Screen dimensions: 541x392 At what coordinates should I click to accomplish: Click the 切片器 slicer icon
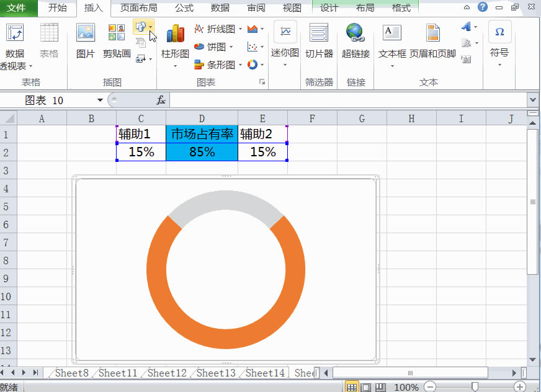point(319,33)
